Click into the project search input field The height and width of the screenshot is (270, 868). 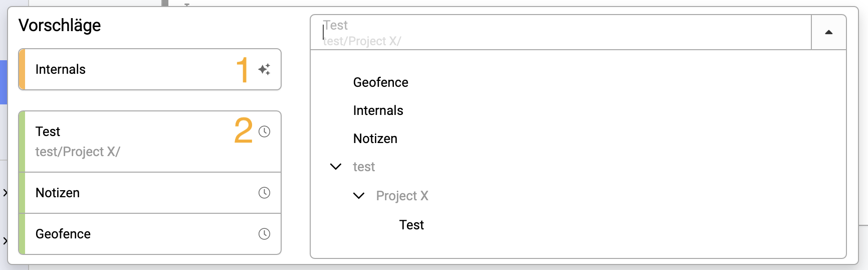pos(561,32)
